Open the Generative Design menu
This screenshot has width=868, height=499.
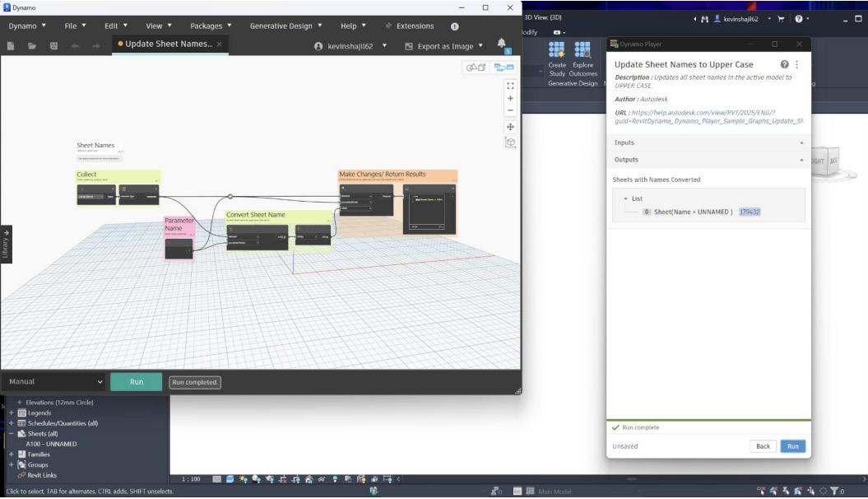pyautogui.click(x=285, y=26)
